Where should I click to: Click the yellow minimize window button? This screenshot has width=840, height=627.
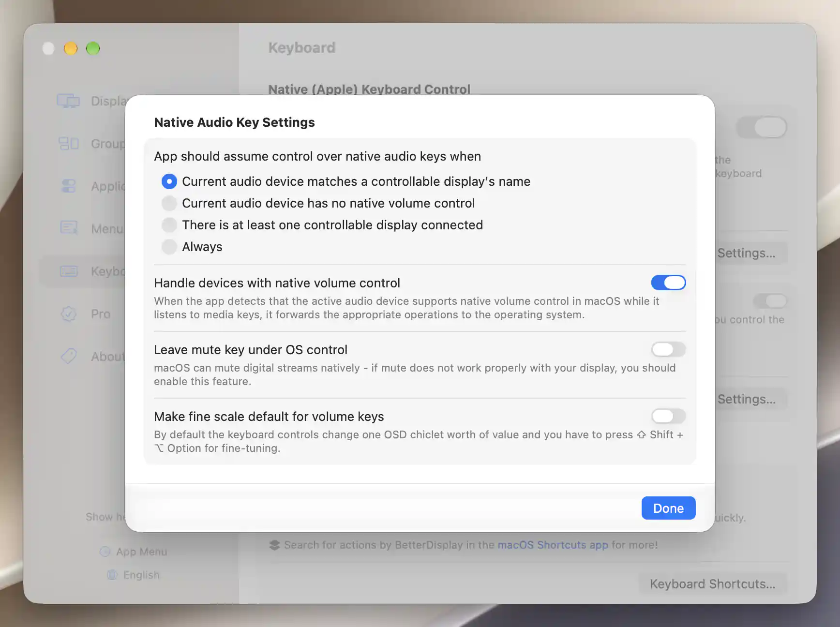tap(71, 48)
